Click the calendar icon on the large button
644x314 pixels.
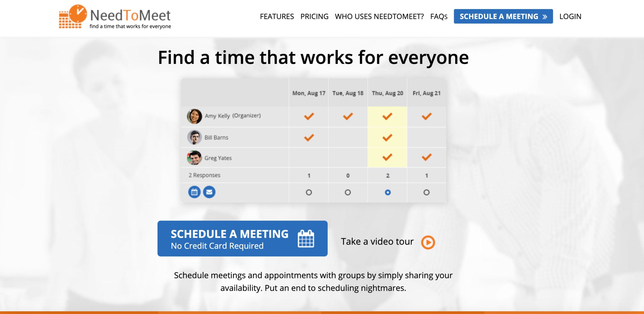(306, 238)
